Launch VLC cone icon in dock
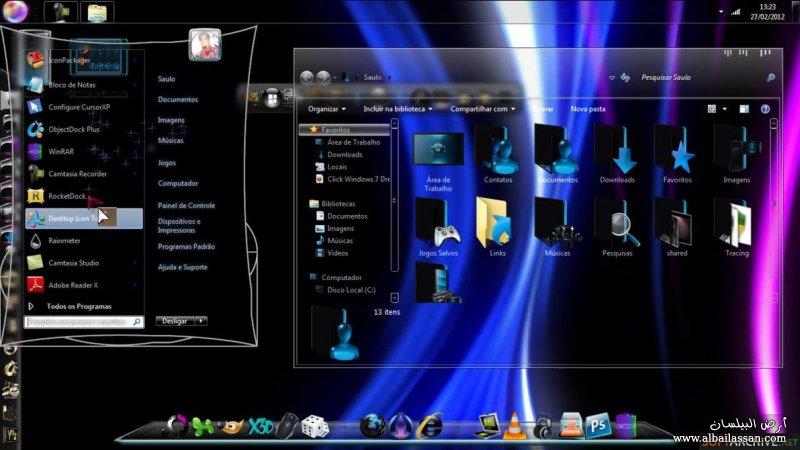Image resolution: width=800 pixels, height=450 pixels. [x=514, y=427]
